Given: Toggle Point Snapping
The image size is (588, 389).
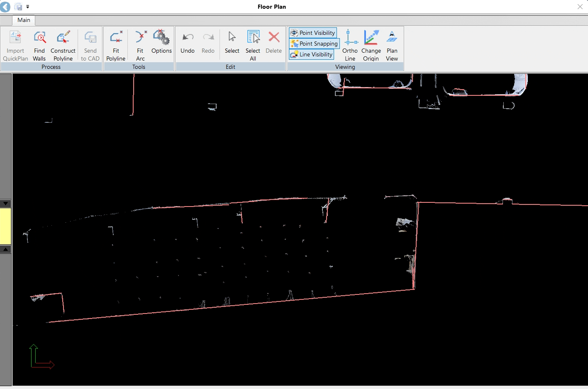Looking at the screenshot, I should pos(314,44).
